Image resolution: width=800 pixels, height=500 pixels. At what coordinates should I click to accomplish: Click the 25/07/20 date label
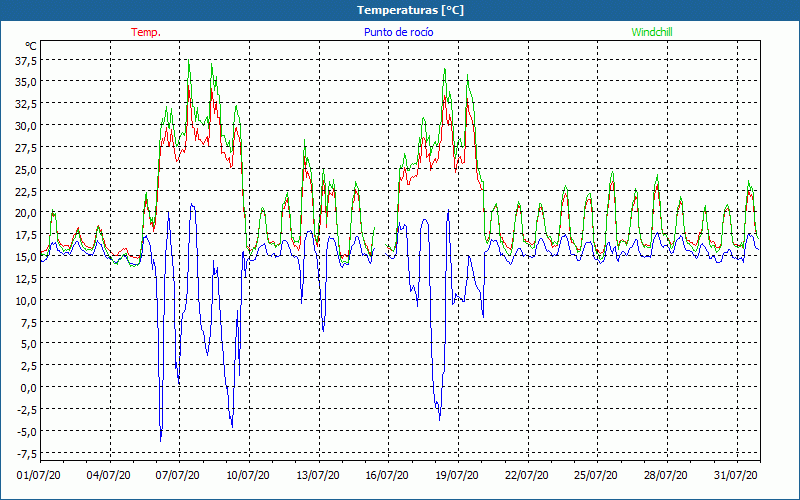point(596,475)
